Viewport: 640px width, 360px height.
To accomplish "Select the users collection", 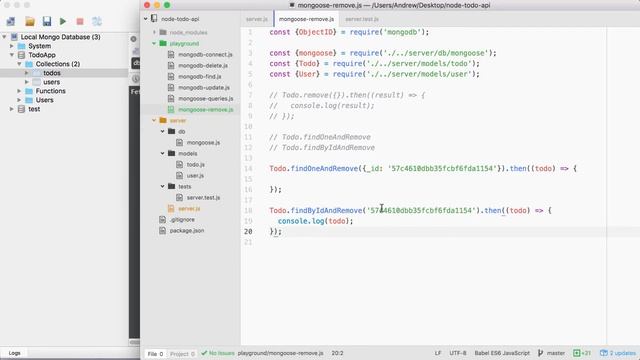I will coord(51,82).
